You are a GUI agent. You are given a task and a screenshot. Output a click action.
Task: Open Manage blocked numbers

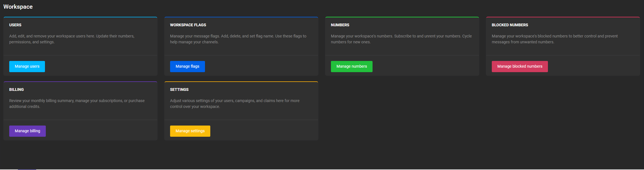click(520, 67)
